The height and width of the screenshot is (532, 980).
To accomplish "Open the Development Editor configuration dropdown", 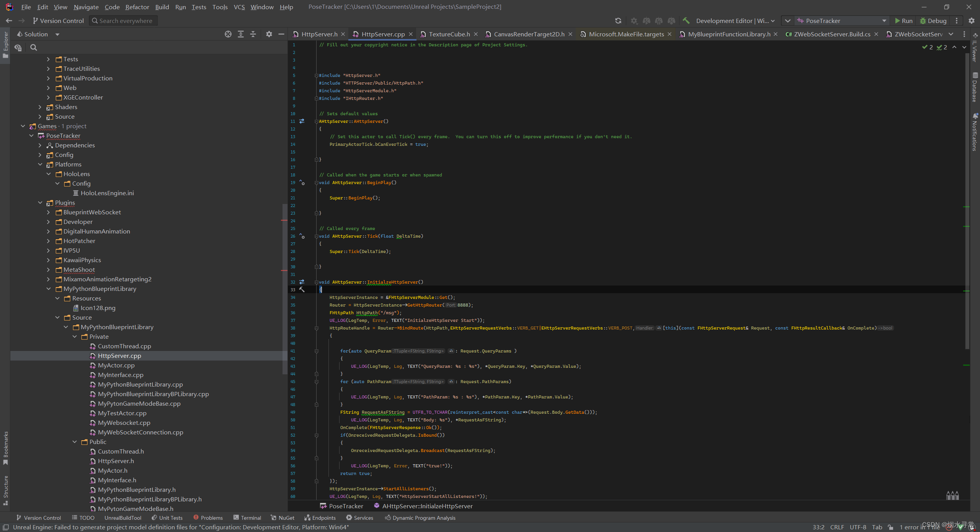I will (x=735, y=21).
